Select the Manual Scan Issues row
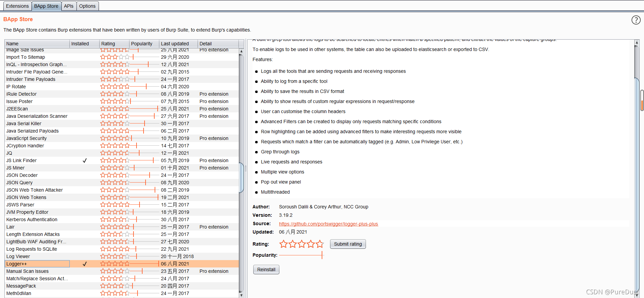644x298 pixels. point(122,271)
